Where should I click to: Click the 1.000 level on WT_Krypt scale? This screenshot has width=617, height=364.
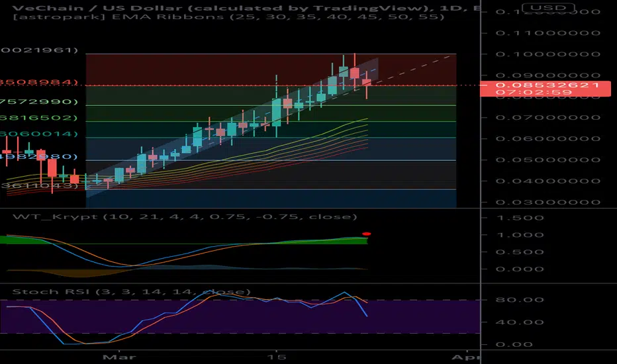(520, 235)
